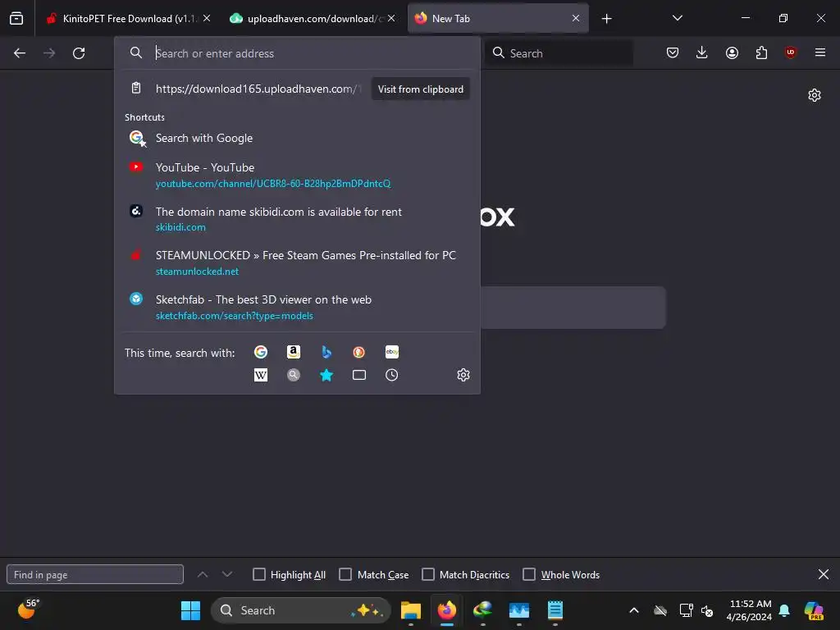
Task: Open the notification bell in tray
Action: 784,610
